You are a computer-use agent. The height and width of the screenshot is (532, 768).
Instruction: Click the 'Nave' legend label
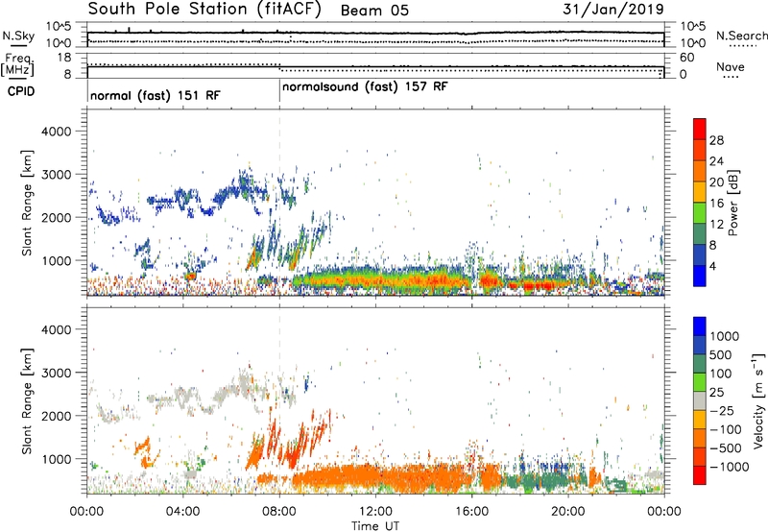(730, 66)
